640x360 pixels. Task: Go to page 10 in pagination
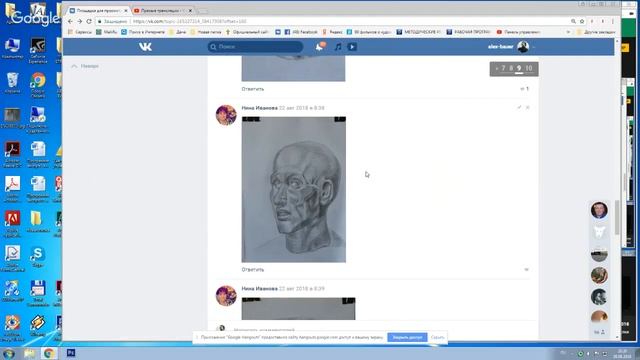529,68
